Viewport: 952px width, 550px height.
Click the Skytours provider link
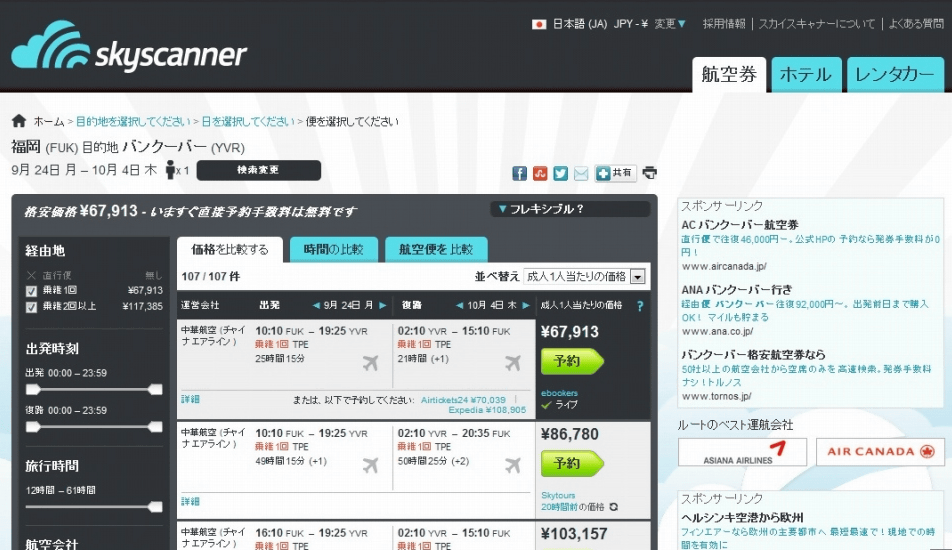coord(558,496)
